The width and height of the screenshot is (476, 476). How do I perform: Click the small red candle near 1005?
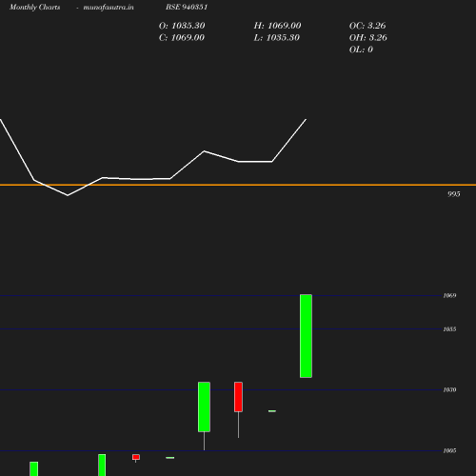pyautogui.click(x=136, y=457)
